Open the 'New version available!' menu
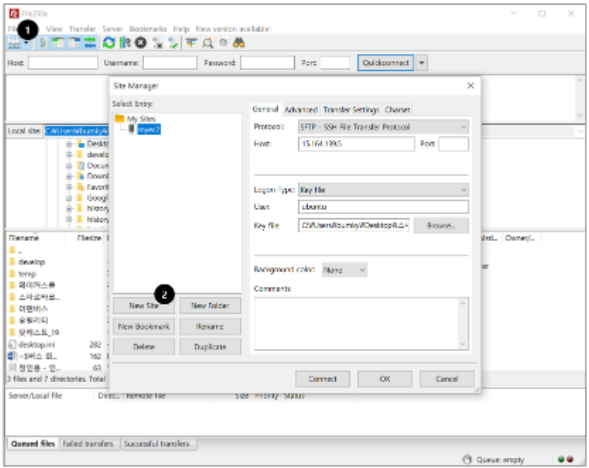The width and height of the screenshot is (589, 468). 233,29
